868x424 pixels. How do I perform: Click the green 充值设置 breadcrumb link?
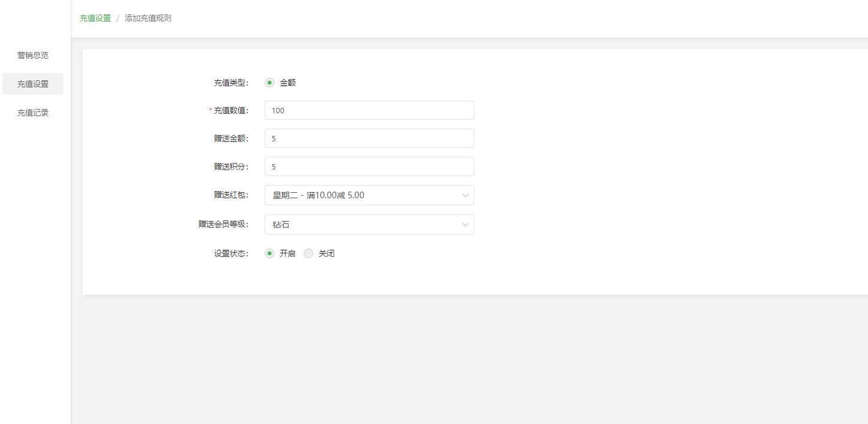(95, 18)
